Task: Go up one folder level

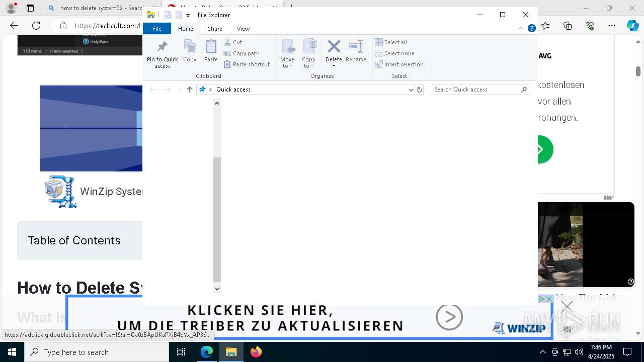Action: [x=189, y=89]
